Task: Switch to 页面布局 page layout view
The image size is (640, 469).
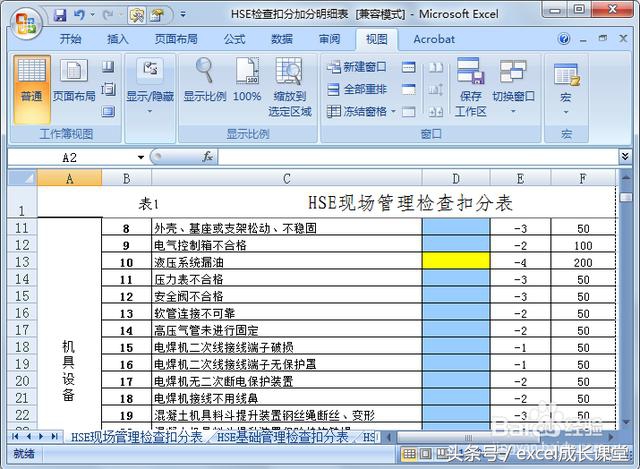Action: 74,80
